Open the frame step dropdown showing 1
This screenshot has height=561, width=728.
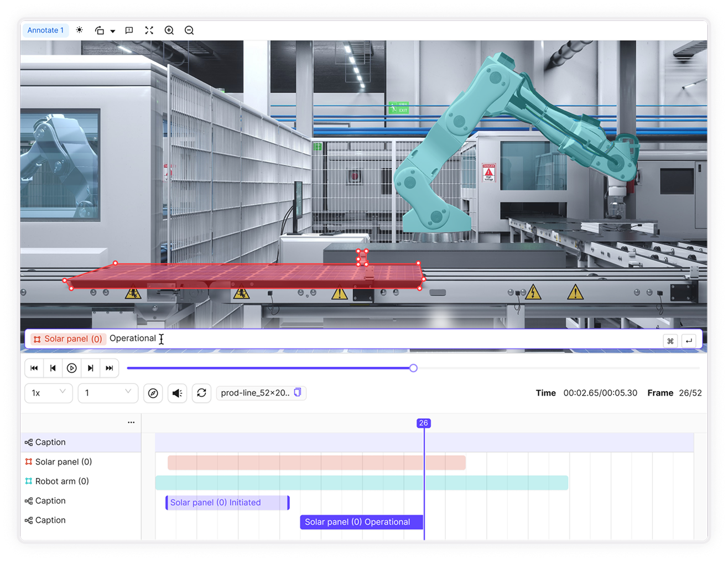pyautogui.click(x=108, y=393)
